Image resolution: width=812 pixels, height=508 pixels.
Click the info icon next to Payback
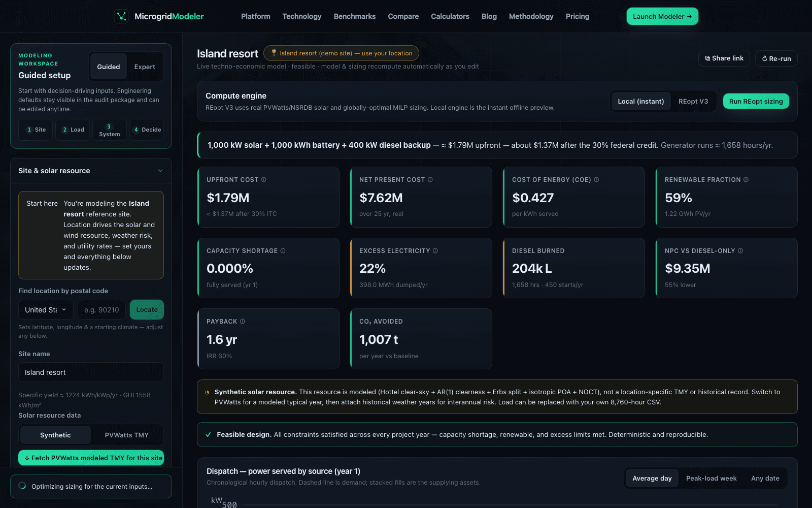(x=242, y=322)
